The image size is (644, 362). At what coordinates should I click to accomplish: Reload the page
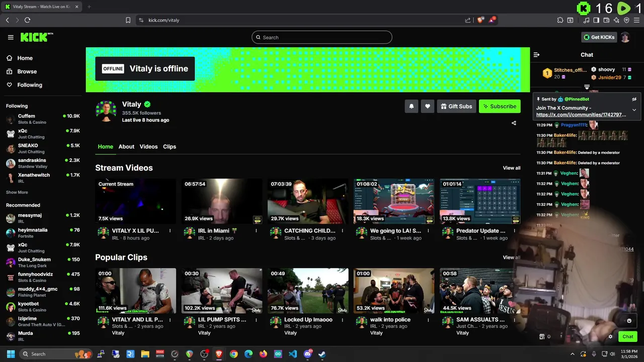(x=27, y=20)
